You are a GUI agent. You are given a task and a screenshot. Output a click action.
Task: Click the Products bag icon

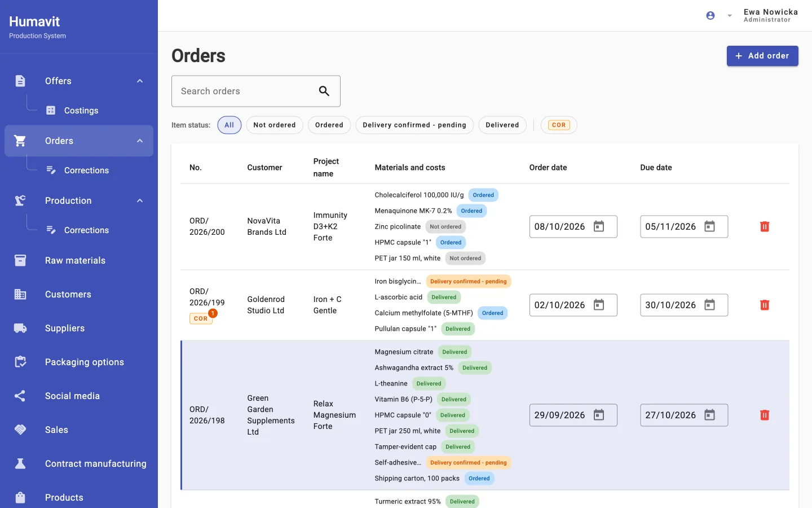[20, 497]
